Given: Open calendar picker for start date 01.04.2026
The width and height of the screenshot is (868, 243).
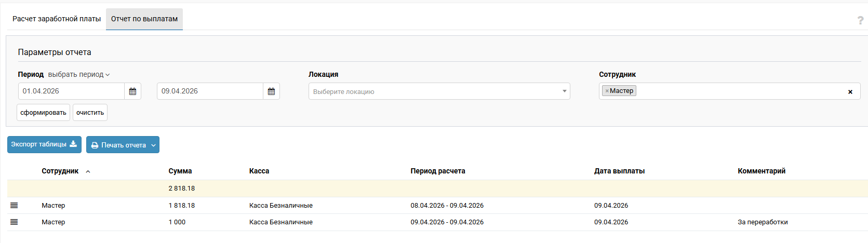Looking at the screenshot, I should pyautogui.click(x=132, y=91).
